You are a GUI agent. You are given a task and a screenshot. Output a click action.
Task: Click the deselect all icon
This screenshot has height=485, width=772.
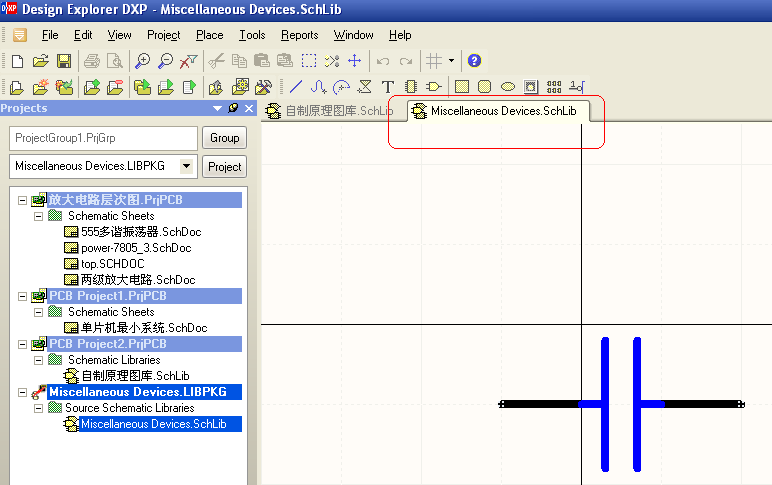coord(332,61)
